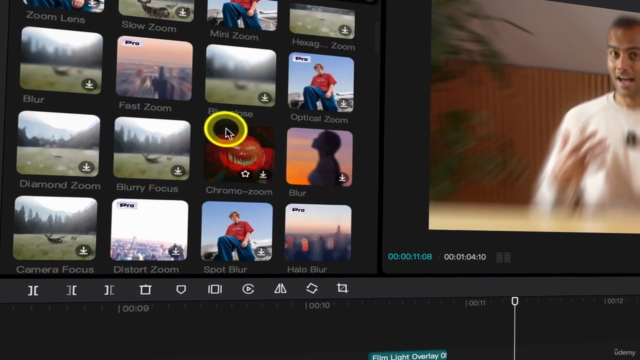
Task: Click the grid layout icon beside timecode
Action: pos(503,257)
